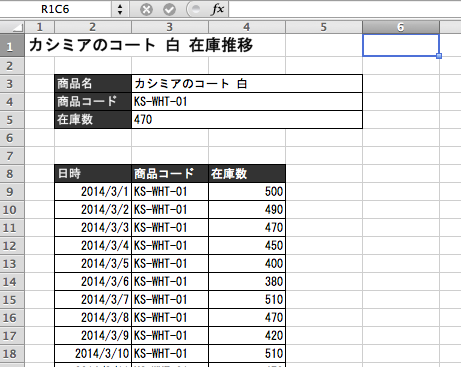Image resolution: width=461 pixels, height=367 pixels.
Task: Click stock cell 510 in row 18
Action: (247, 354)
